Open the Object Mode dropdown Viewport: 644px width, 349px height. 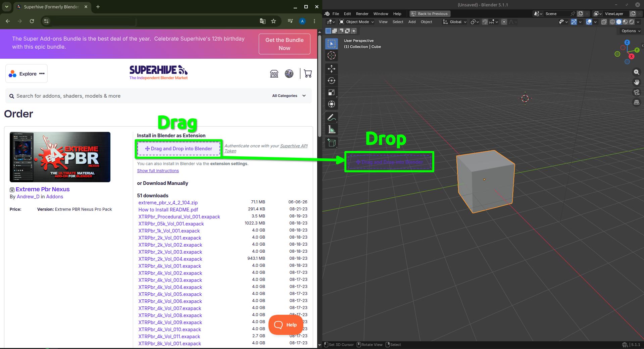point(356,22)
